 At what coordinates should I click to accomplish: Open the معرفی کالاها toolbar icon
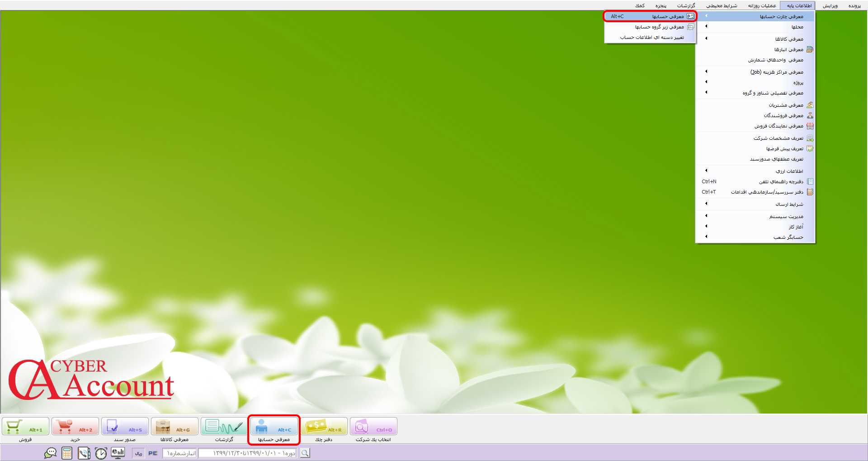coord(175,427)
